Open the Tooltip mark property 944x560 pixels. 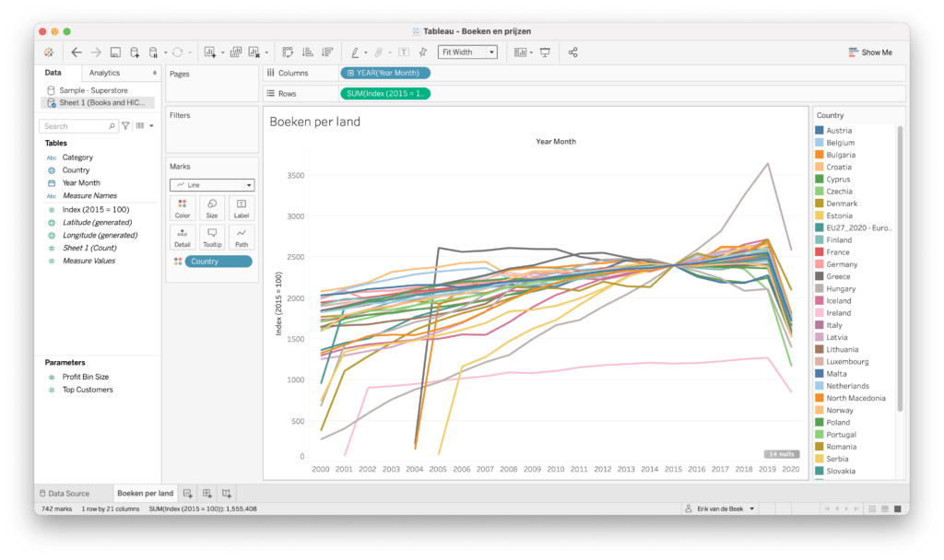point(211,238)
